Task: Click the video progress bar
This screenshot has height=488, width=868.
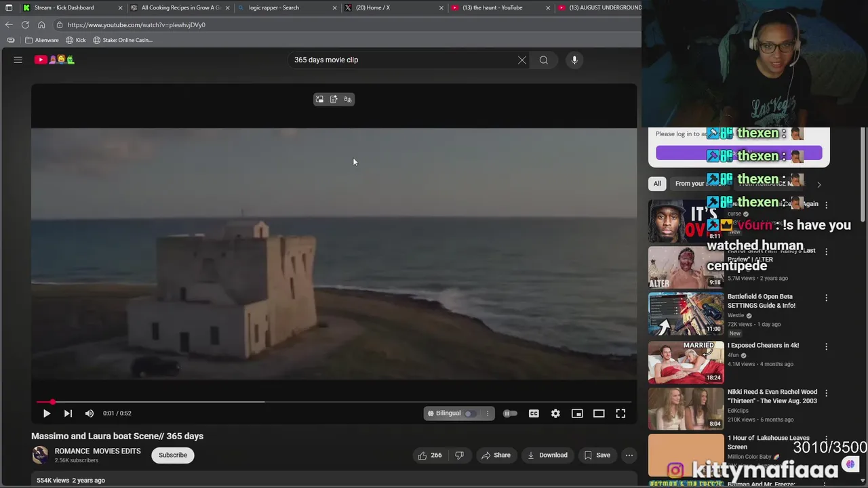Action: point(334,402)
